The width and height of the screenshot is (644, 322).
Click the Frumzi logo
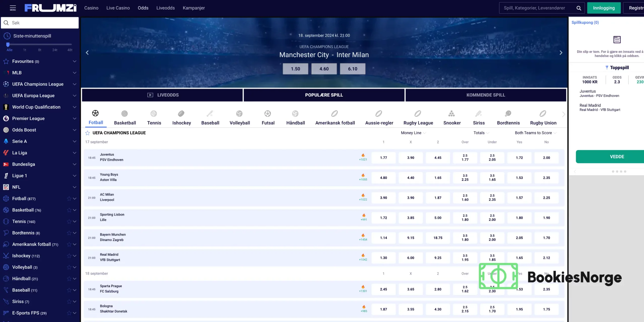pos(50,8)
